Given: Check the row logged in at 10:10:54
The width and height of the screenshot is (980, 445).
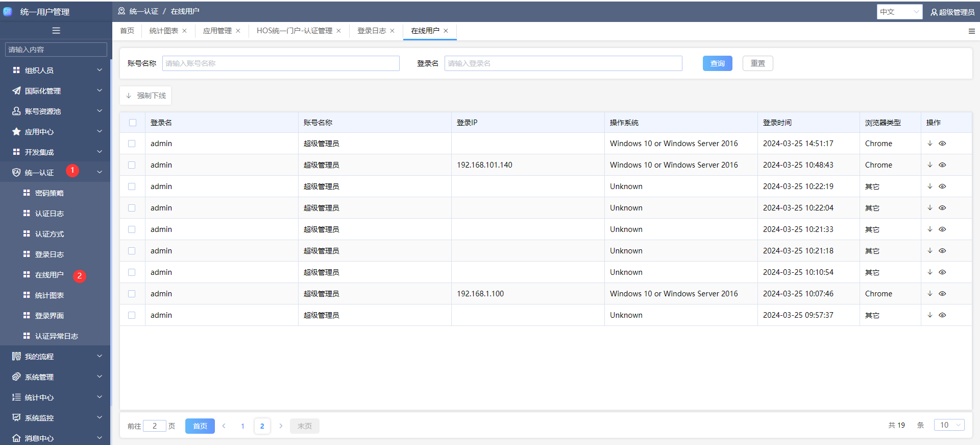Looking at the screenshot, I should pyautogui.click(x=132, y=272).
